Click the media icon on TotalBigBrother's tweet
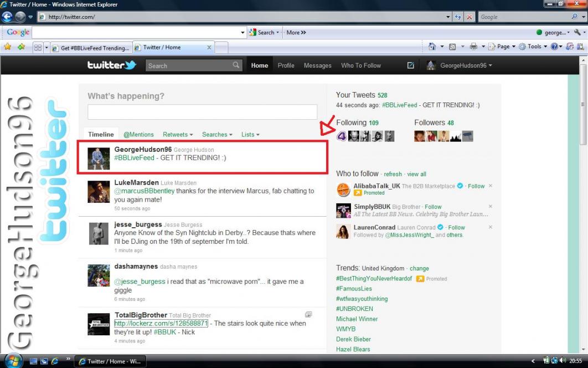588x368 pixels. pyautogui.click(x=308, y=314)
